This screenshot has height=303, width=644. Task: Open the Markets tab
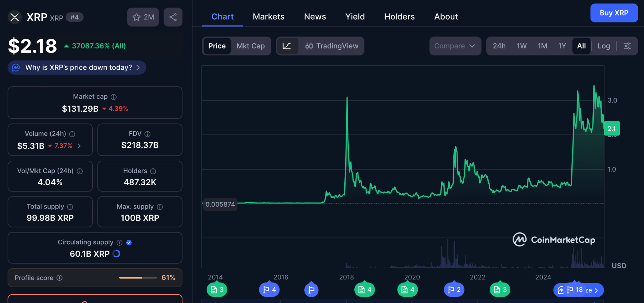[x=269, y=17]
